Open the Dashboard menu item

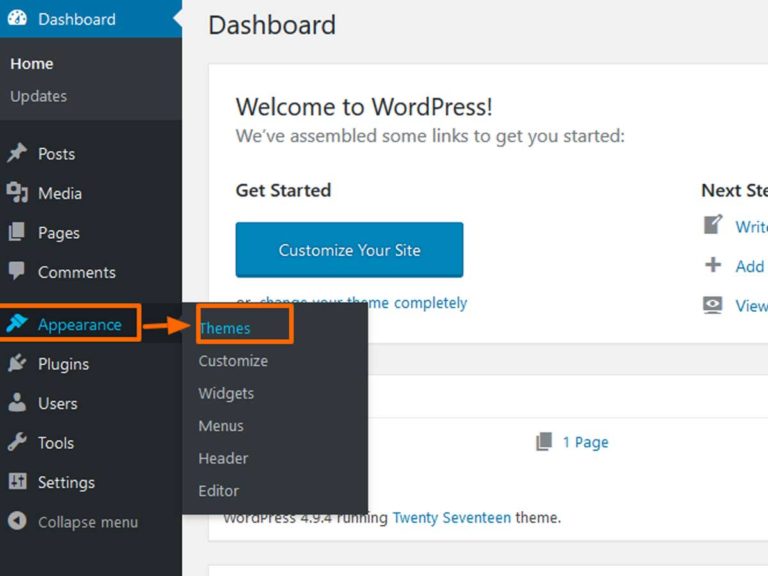pos(91,19)
